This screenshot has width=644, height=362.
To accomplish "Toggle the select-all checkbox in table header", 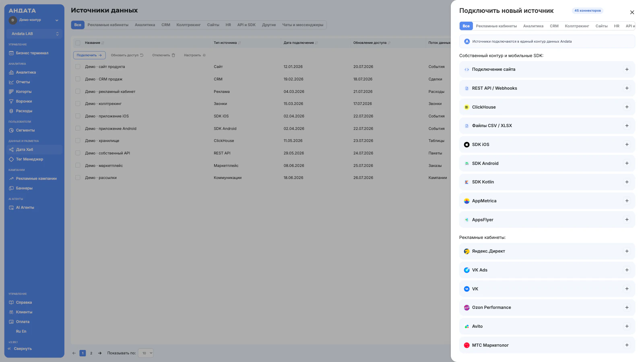I will pyautogui.click(x=78, y=43).
